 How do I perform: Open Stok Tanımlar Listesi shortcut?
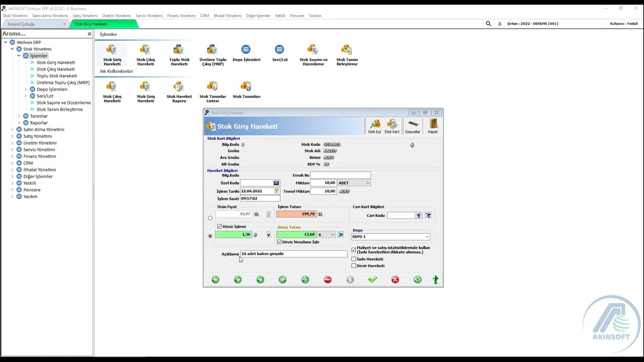[212, 92]
